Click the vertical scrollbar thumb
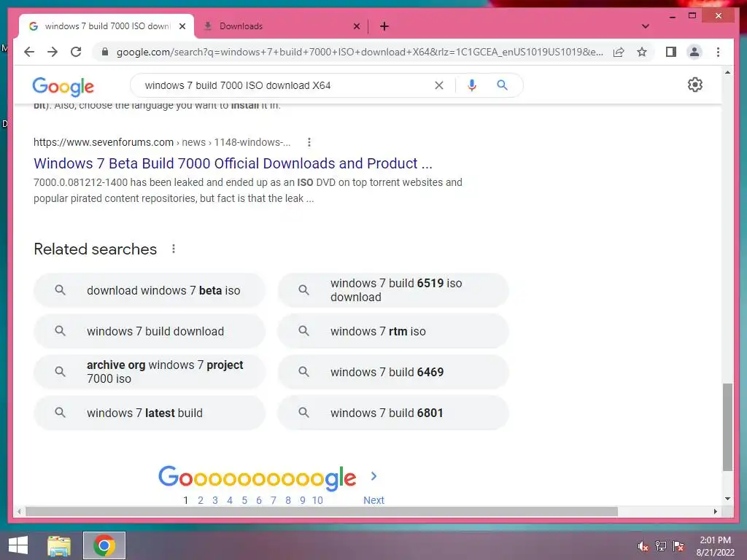The height and width of the screenshot is (560, 747). coord(727,427)
